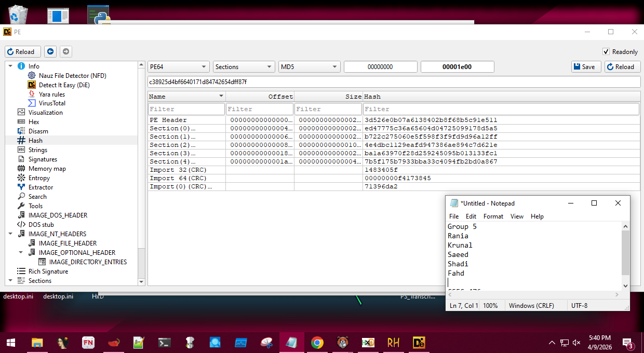Open Notepad's Format menu
644x353 pixels.
[x=493, y=216]
